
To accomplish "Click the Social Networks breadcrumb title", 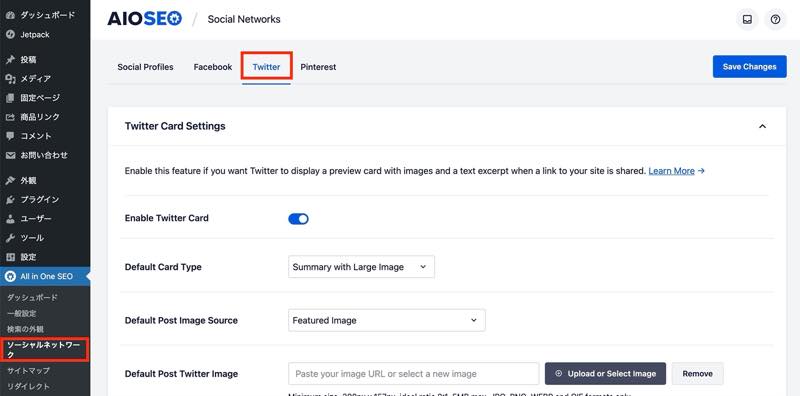I will pyautogui.click(x=244, y=19).
